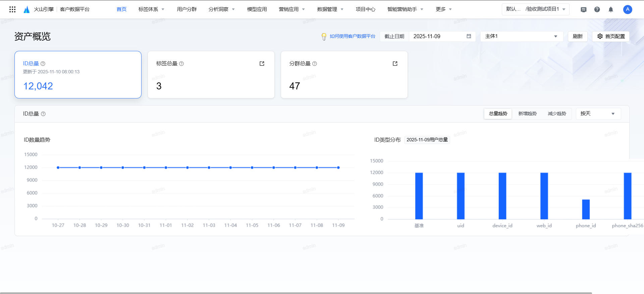Image resolution: width=644 pixels, height=294 pixels.
Task: Click the help icon next to ID总量 card title
Action: click(43, 64)
